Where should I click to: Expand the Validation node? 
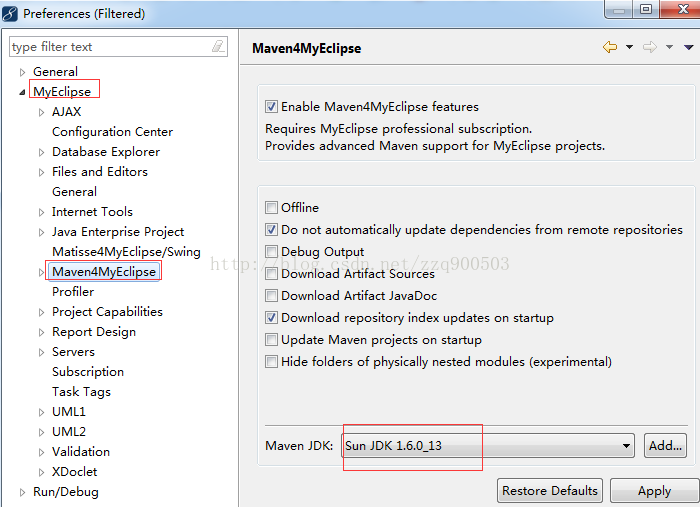(42, 452)
